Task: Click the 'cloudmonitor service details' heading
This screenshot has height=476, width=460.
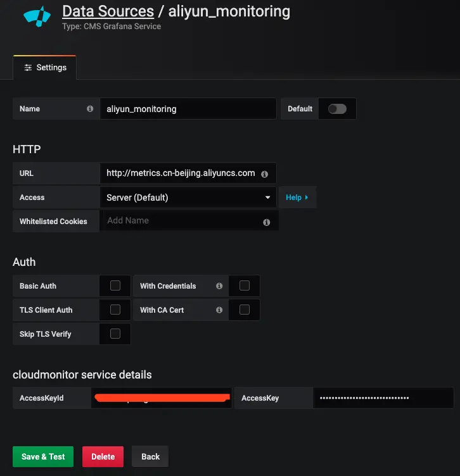Action: (x=82, y=375)
